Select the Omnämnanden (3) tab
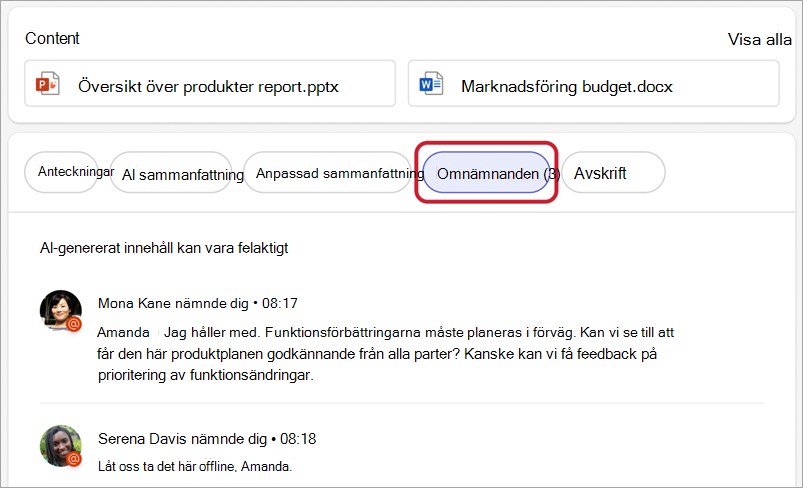 (x=487, y=173)
